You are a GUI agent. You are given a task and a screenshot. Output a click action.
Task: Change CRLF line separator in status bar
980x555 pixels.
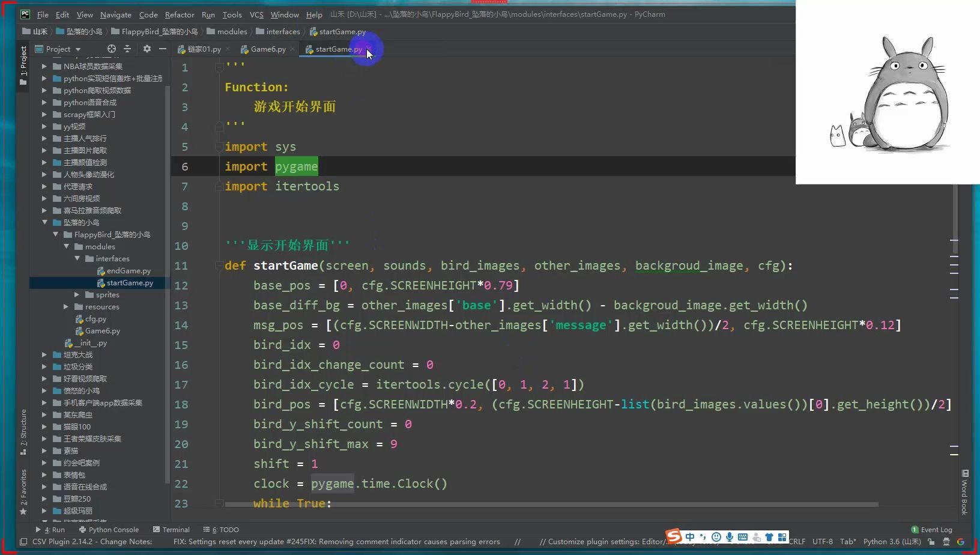pyautogui.click(x=797, y=542)
